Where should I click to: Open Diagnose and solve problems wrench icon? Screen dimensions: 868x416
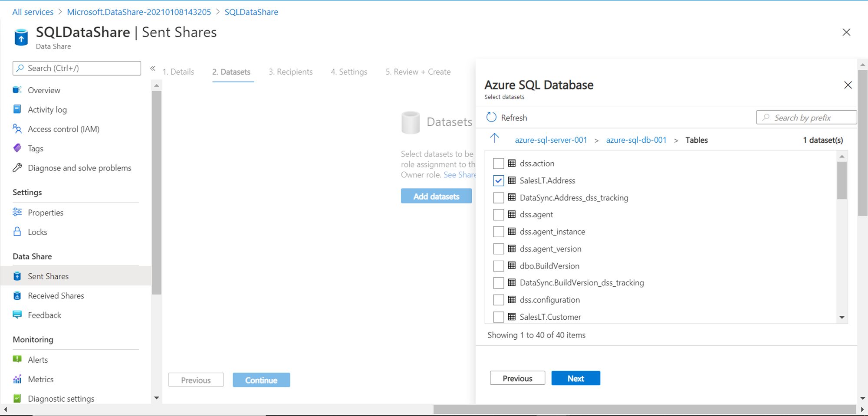pyautogui.click(x=17, y=168)
